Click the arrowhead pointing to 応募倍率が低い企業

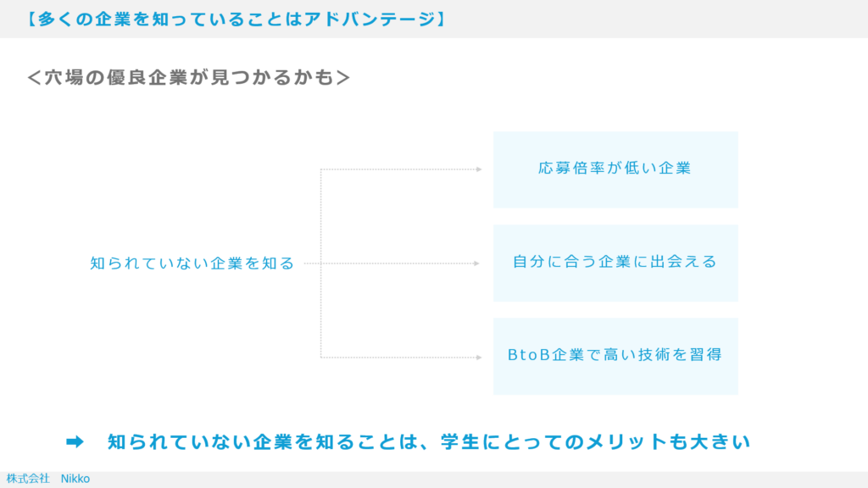[x=479, y=169]
